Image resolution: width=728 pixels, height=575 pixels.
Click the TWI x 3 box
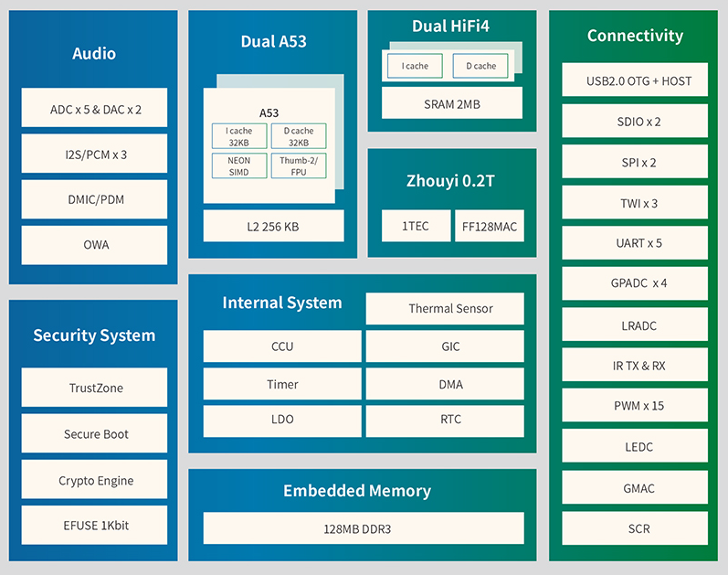(635, 202)
